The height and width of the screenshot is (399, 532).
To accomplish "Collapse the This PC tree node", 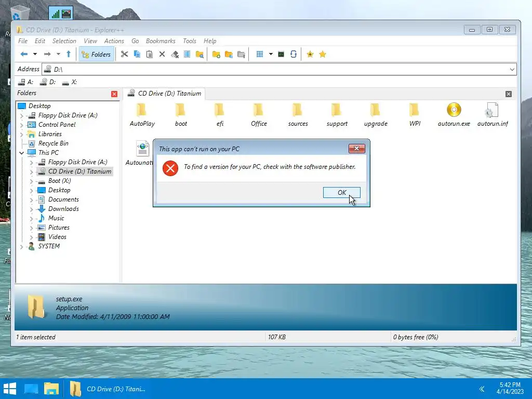I will click(22, 153).
